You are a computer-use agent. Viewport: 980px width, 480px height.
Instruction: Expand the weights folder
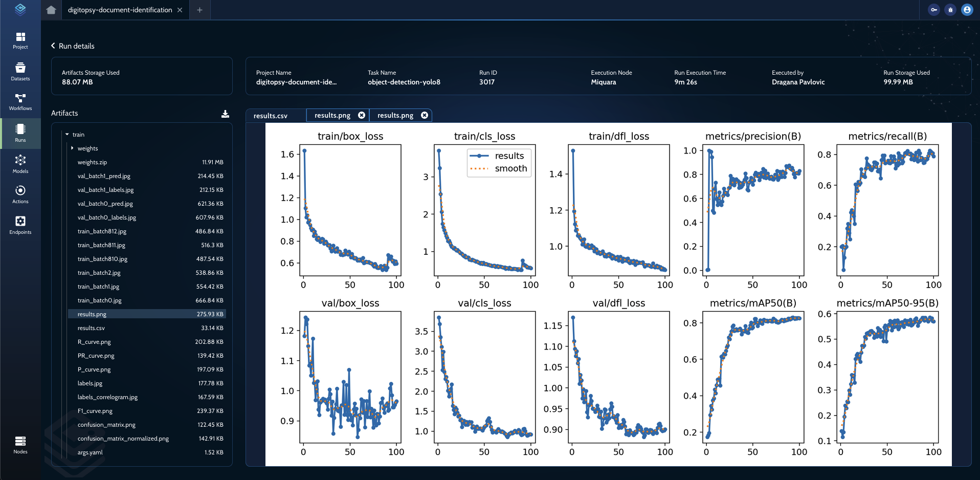72,148
